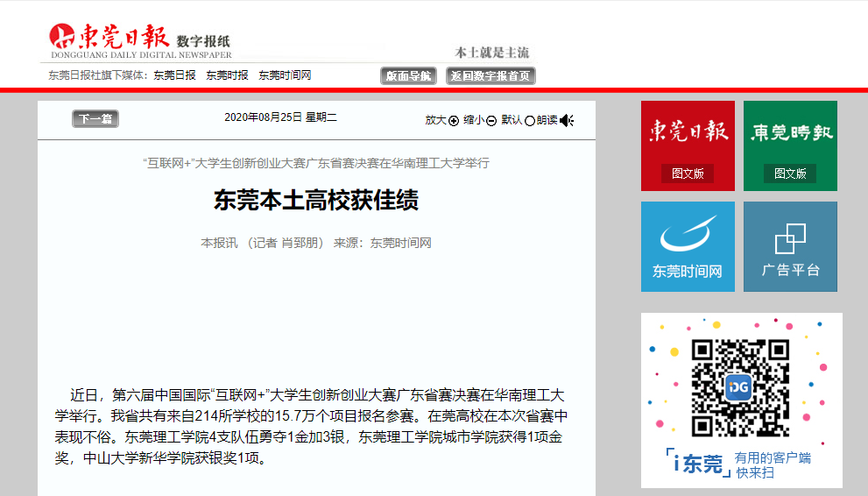Click the 图文版 label under 东莞日报
The width and height of the screenshot is (868, 496).
point(688,174)
